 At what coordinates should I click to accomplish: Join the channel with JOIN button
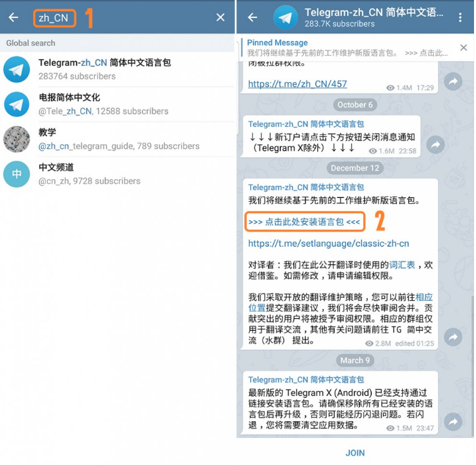[355, 453]
